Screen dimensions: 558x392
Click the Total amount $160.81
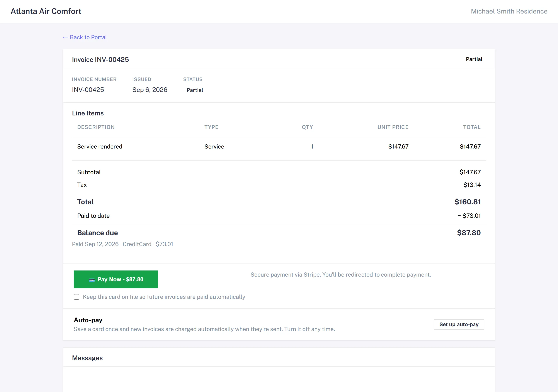point(467,202)
